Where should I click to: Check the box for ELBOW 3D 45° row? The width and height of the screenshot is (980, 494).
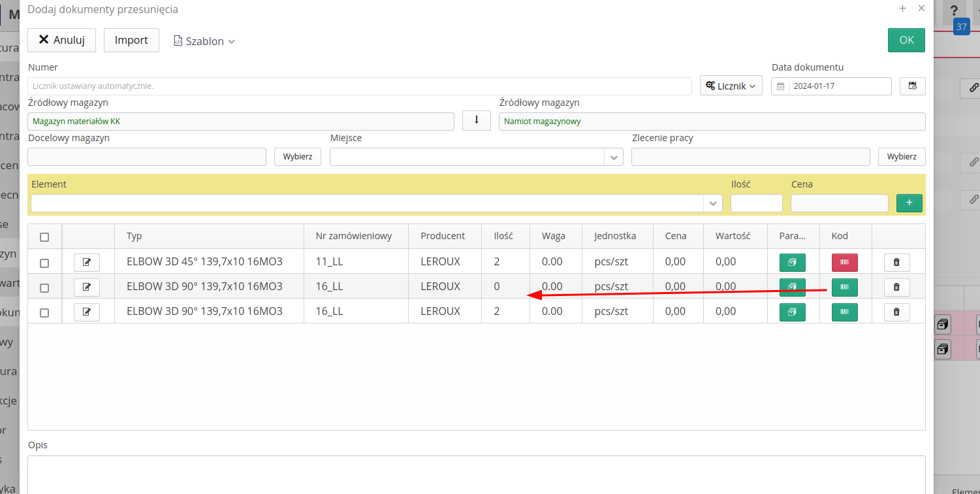[44, 263]
